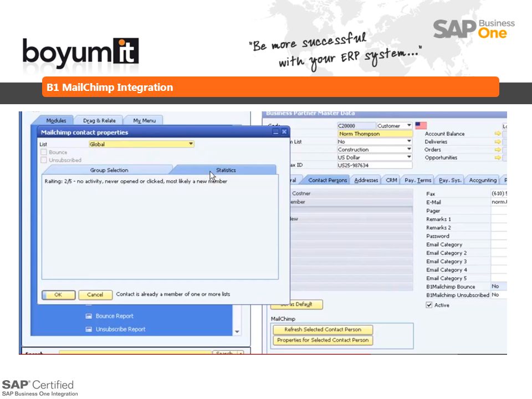Open the Construction dropdown

pos(409,149)
